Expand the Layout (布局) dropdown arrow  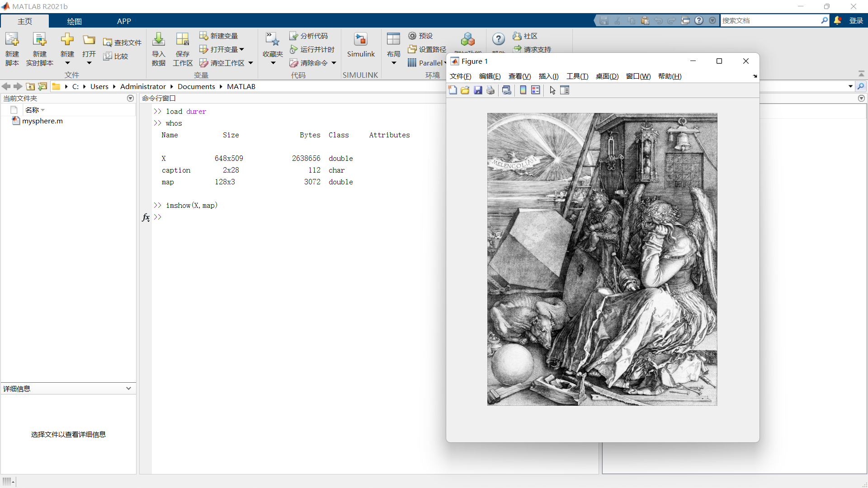pos(394,63)
